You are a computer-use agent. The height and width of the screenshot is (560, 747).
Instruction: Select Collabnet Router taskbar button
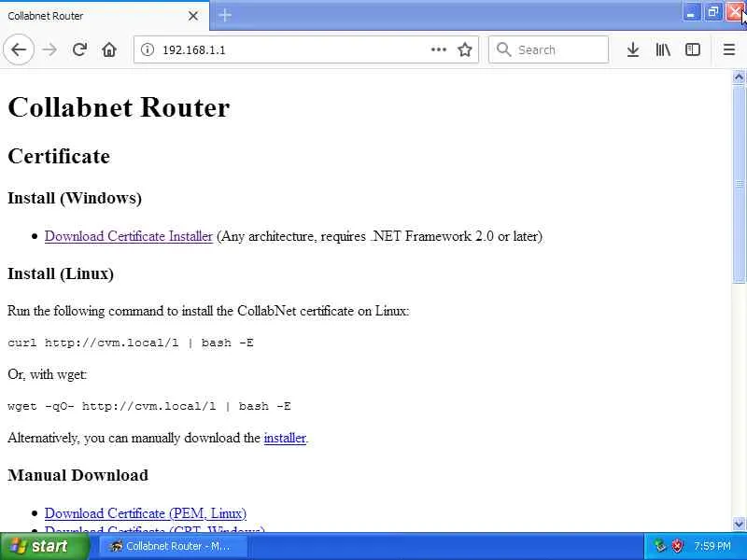pos(174,546)
